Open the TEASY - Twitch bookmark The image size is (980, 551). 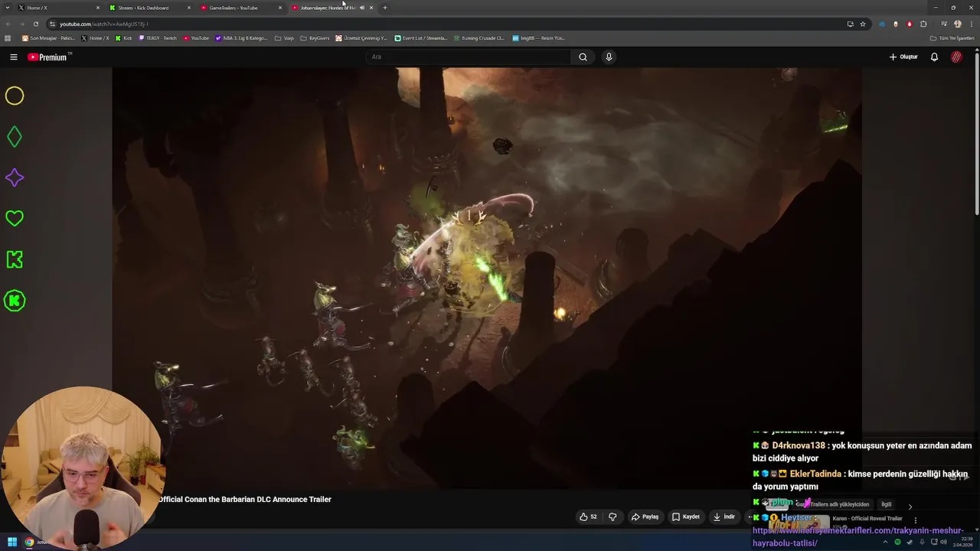(x=157, y=37)
